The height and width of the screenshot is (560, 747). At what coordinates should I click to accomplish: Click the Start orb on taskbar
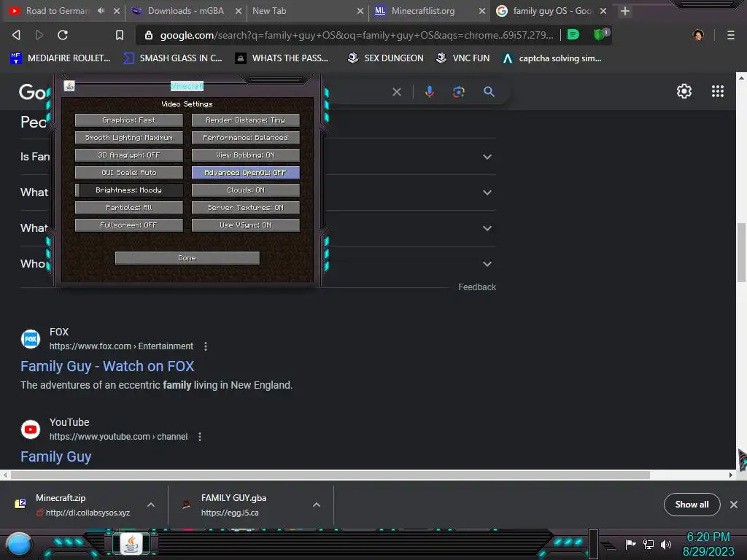pyautogui.click(x=19, y=545)
